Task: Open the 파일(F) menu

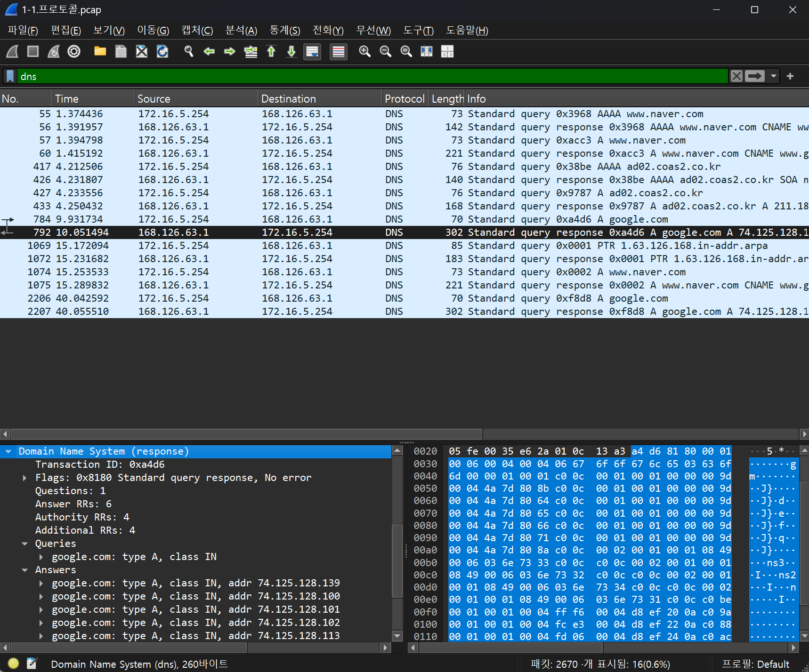Action: pos(23,31)
